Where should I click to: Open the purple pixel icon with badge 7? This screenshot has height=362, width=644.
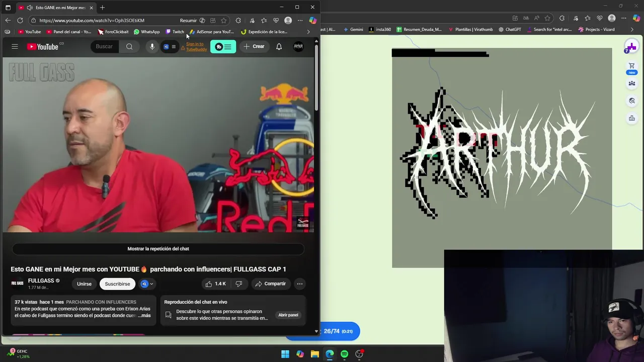tap(631, 47)
